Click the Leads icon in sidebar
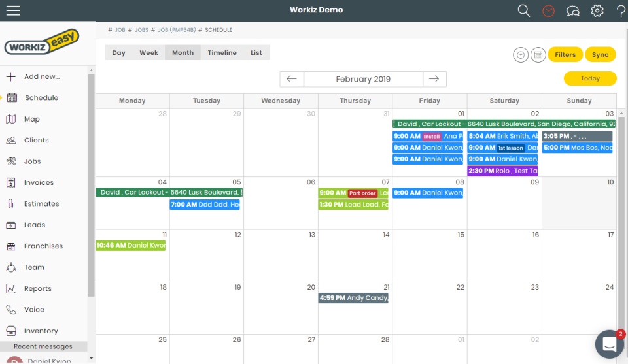 tap(11, 225)
